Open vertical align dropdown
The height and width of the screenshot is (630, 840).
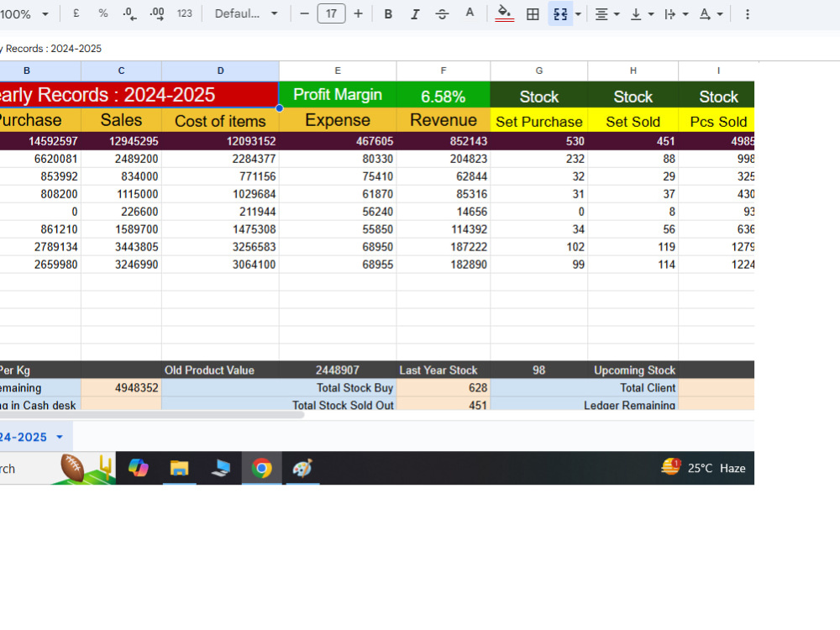[642, 14]
